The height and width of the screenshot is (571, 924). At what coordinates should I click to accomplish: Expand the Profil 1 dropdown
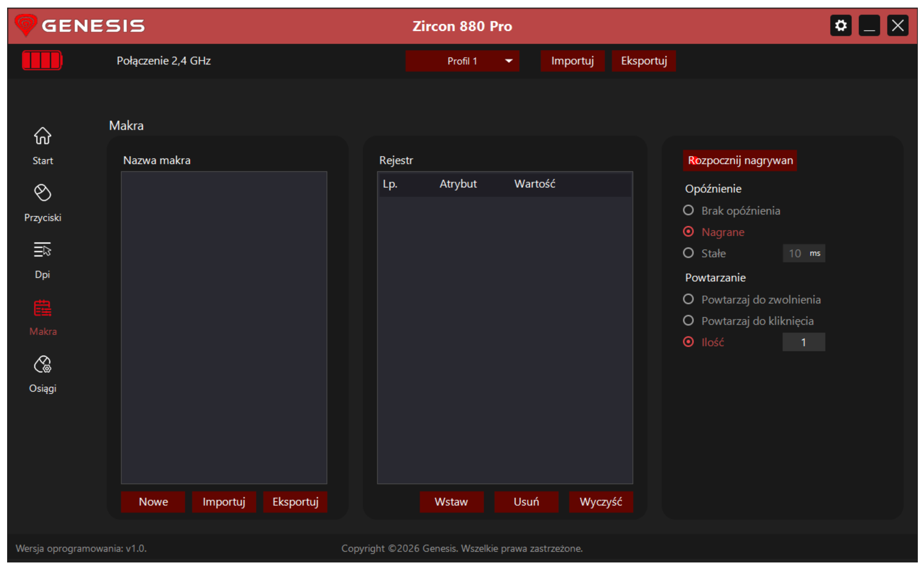[x=462, y=61]
